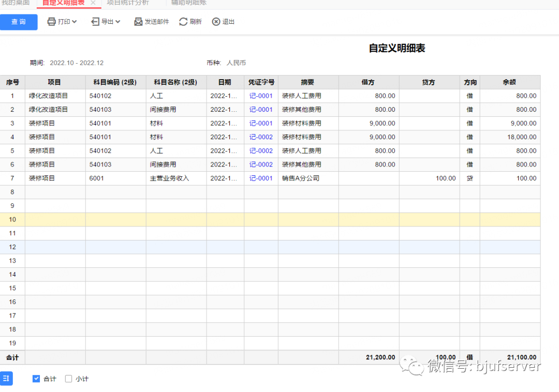Select 540102 code in row 5
This screenshot has width=559, height=392.
pyautogui.click(x=116, y=150)
